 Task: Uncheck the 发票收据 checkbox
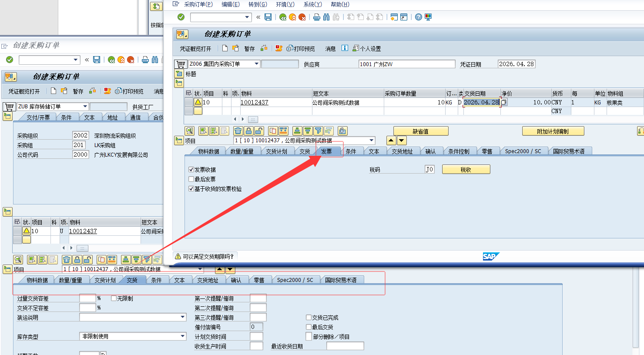pos(191,170)
